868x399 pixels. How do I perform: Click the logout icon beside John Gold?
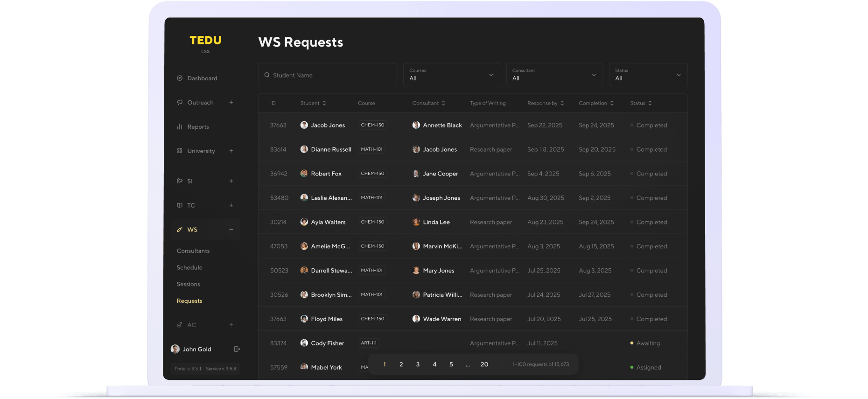pos(237,349)
